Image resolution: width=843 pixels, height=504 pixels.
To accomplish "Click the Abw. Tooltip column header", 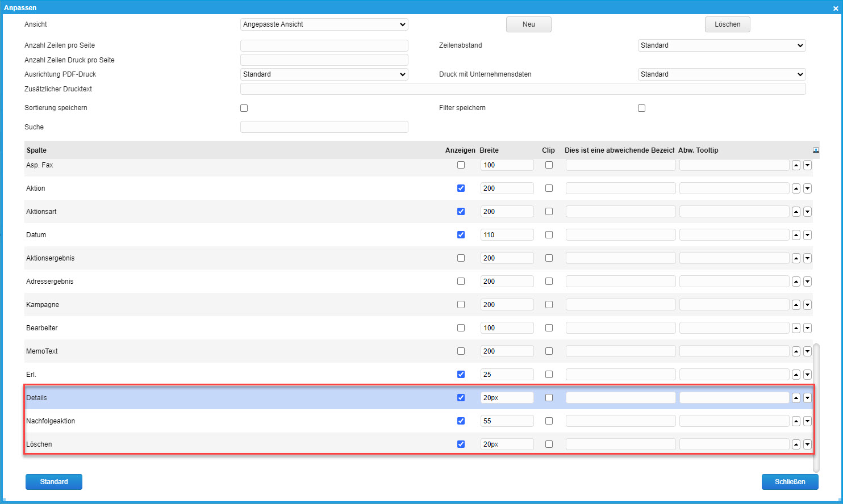I will [x=698, y=150].
